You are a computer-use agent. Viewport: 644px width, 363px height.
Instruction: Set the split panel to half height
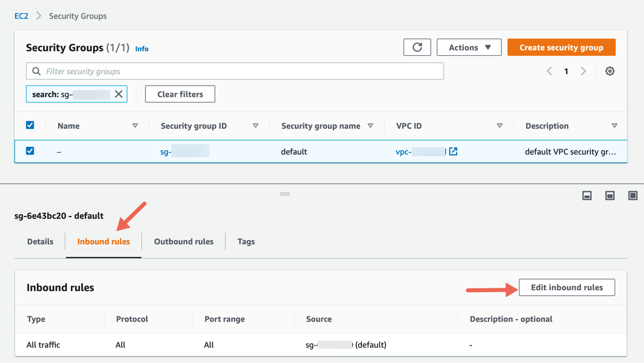[610, 196]
